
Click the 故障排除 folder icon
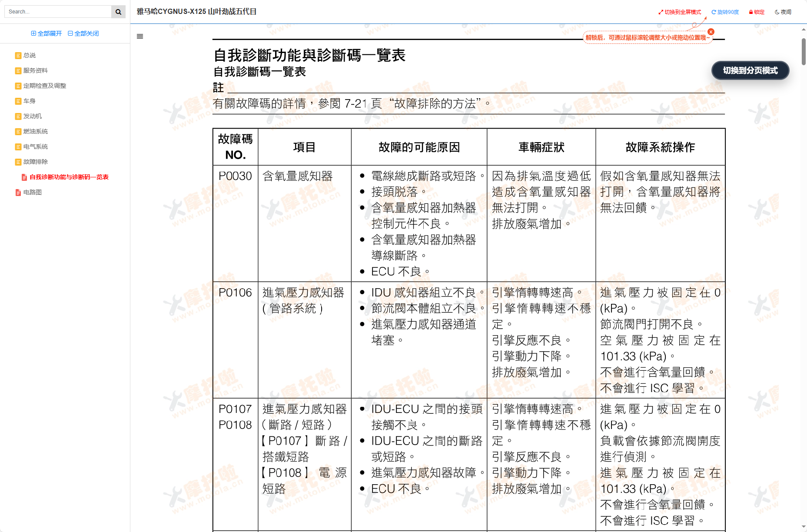18,162
